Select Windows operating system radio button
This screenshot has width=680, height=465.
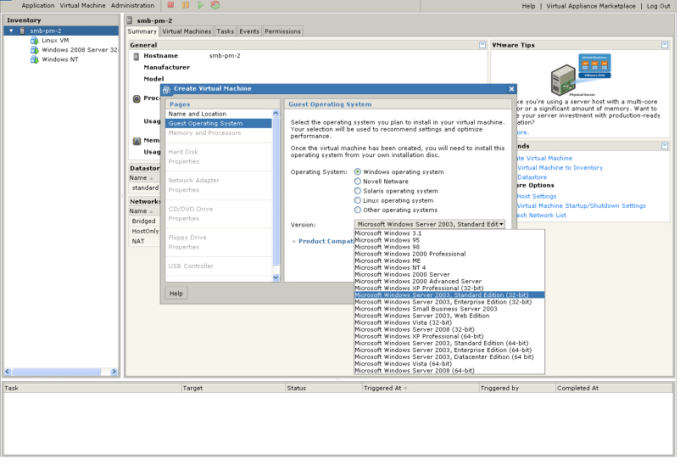pyautogui.click(x=357, y=172)
